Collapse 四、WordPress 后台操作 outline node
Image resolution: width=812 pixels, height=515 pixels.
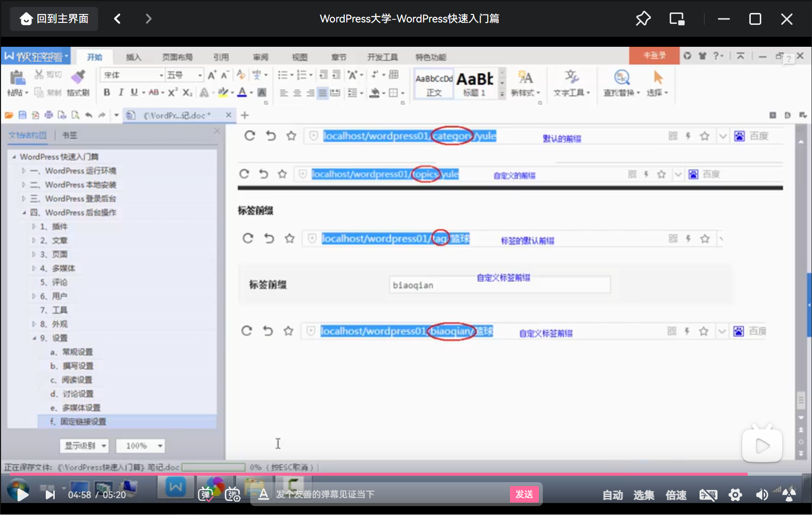[23, 212]
